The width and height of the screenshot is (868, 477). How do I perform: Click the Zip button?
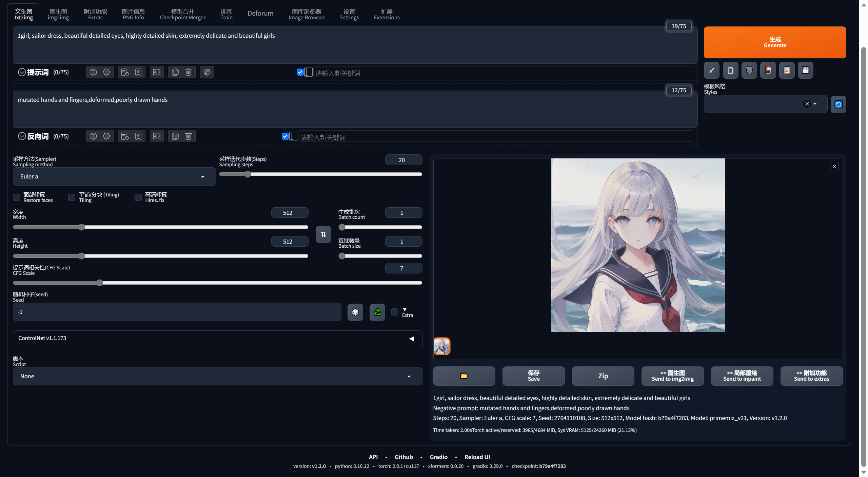pos(603,376)
